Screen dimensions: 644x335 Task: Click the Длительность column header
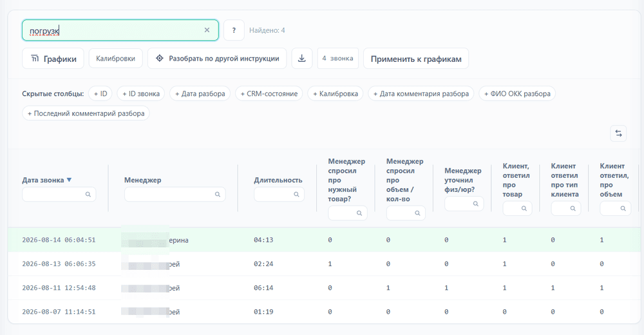pos(278,180)
